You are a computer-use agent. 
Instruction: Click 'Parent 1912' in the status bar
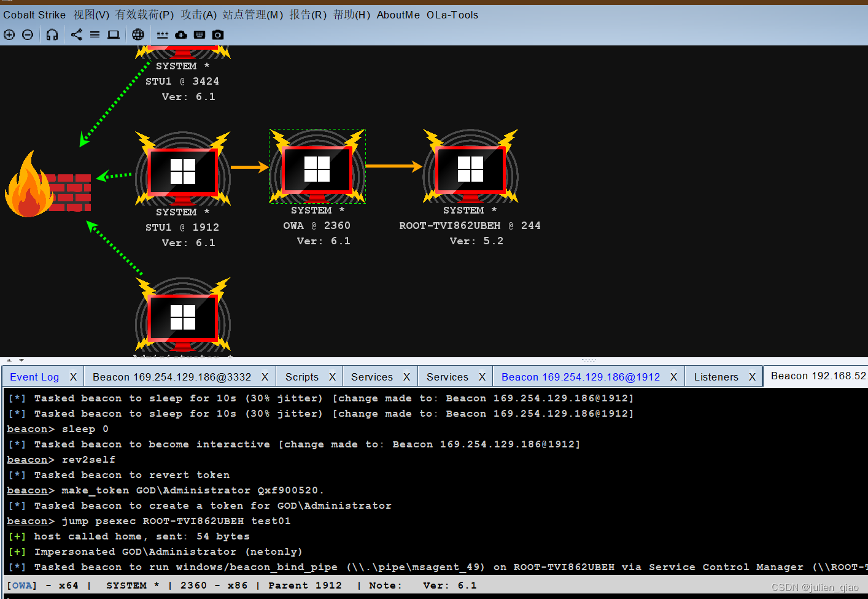pyautogui.click(x=305, y=585)
